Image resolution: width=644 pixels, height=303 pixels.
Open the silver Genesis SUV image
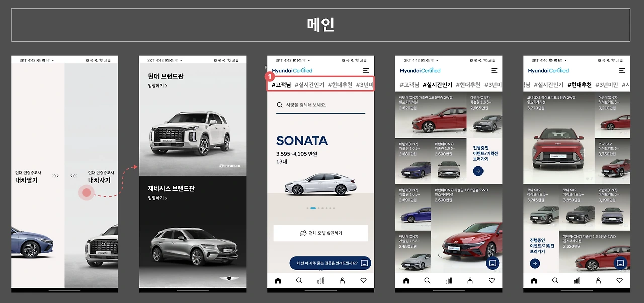coord(195,246)
